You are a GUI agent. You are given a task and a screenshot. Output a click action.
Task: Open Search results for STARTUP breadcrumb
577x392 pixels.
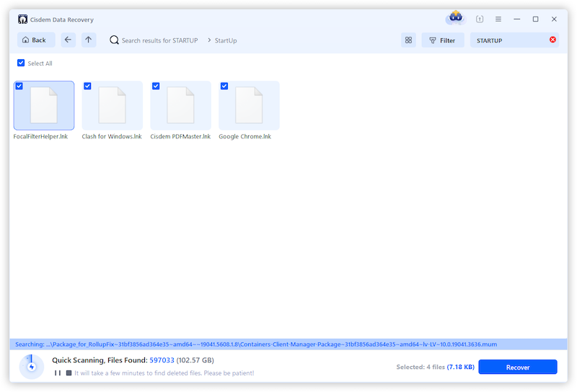(x=159, y=40)
